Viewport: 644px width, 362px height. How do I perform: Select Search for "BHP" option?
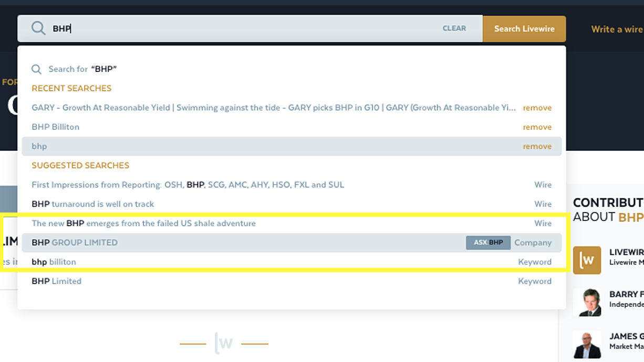click(x=292, y=69)
